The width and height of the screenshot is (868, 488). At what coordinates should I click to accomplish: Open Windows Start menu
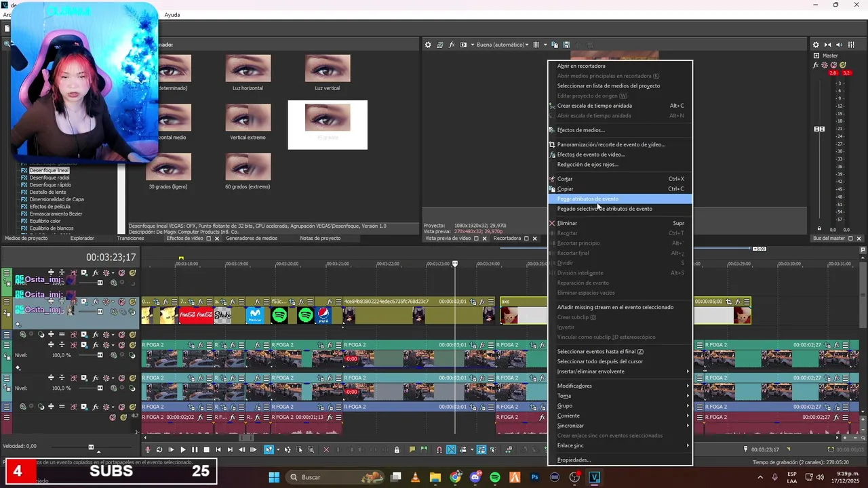[x=274, y=477]
